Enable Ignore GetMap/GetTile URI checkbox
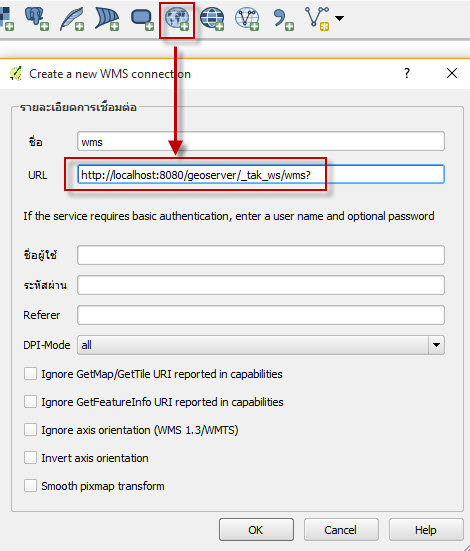Image resolution: width=470 pixels, height=551 pixels. (30, 374)
